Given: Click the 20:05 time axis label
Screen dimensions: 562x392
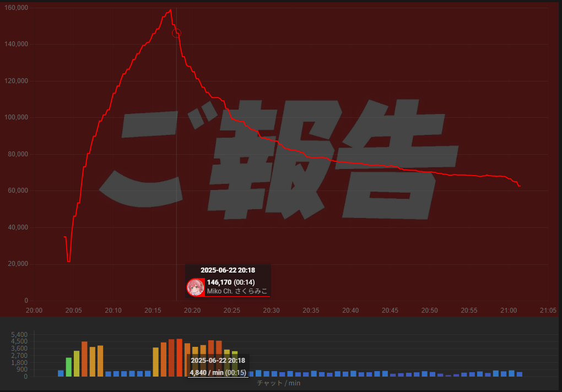Looking at the screenshot, I should click(73, 311).
